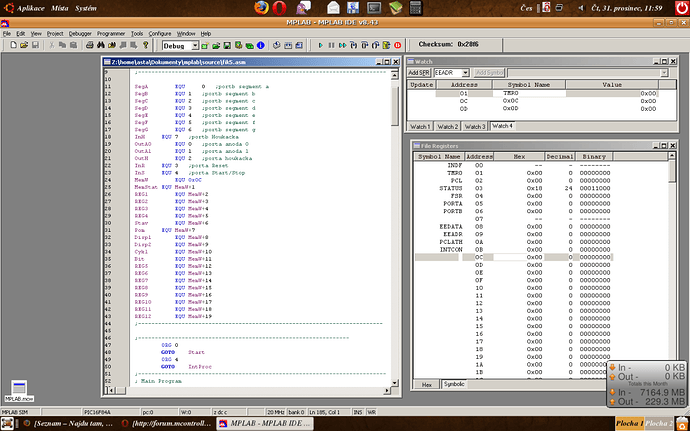Click the Reset debugger icon
690x431 pixels.
(x=386, y=45)
